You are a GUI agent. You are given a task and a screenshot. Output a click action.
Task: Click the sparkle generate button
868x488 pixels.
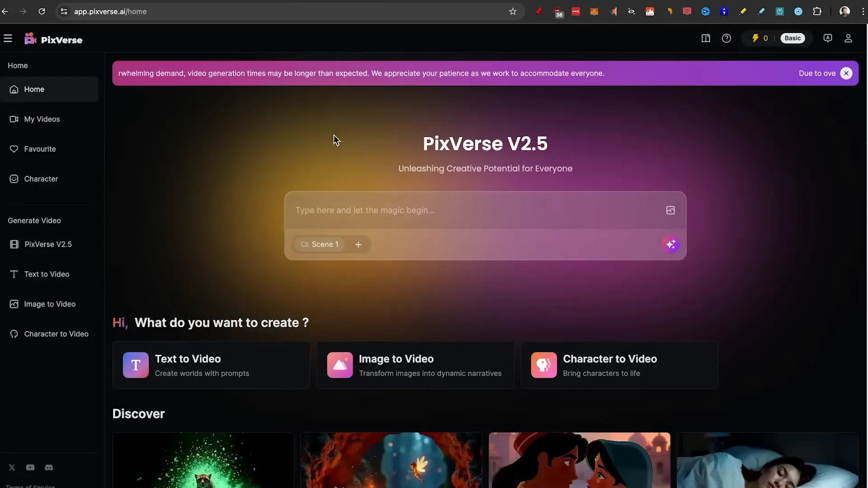pos(671,244)
